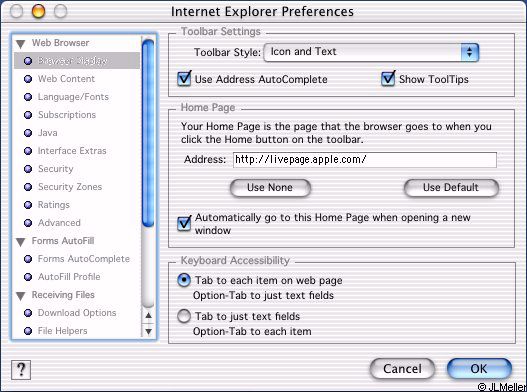The image size is (527, 392).
Task: Collapse the Receiving Files category
Action: pyautogui.click(x=21, y=296)
